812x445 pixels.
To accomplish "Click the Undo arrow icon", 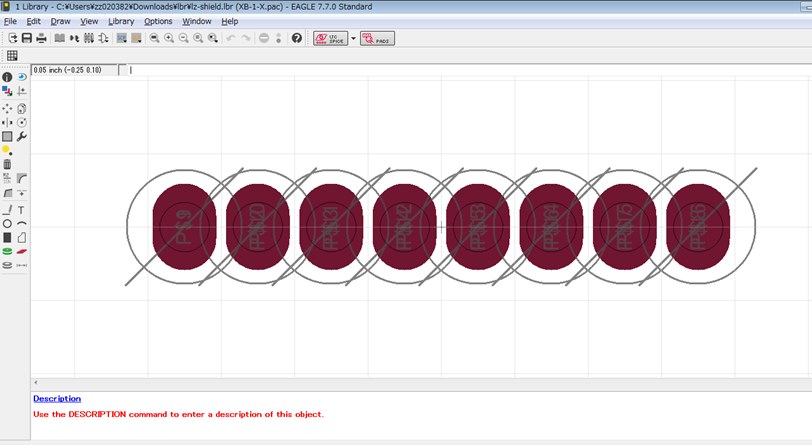I will (231, 38).
